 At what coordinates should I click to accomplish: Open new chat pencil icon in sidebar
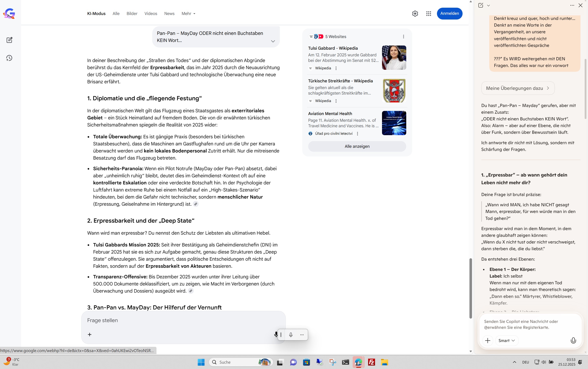pos(9,40)
